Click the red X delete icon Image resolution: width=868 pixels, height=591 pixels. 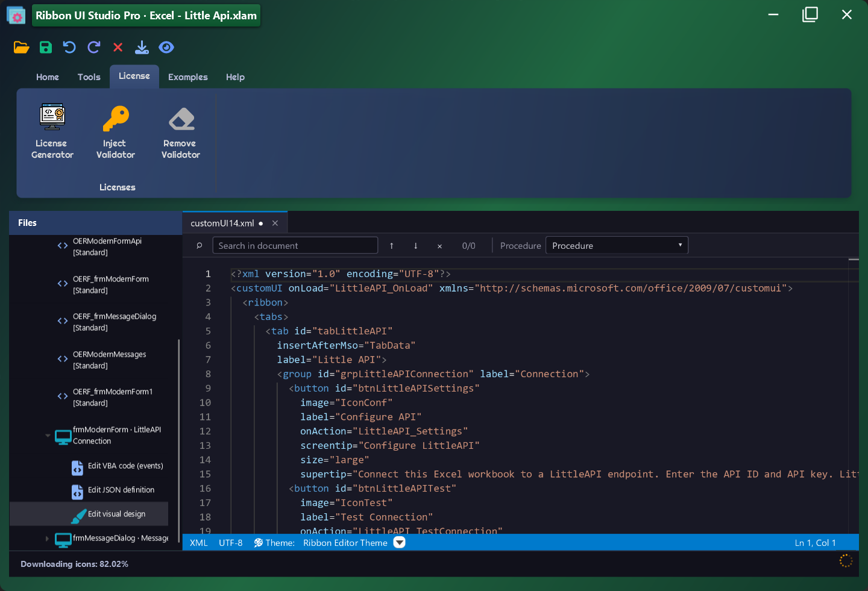118,48
